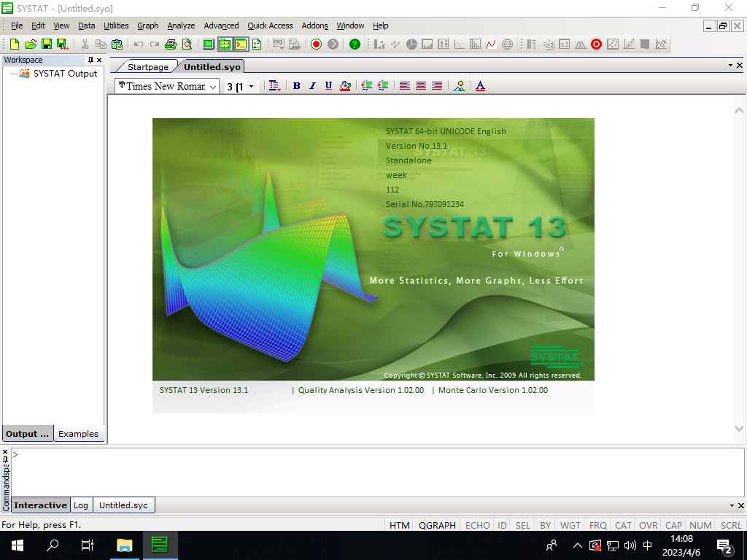Image resolution: width=747 pixels, height=560 pixels.
Task: Switch to the Examples workspace tab
Action: click(x=78, y=434)
